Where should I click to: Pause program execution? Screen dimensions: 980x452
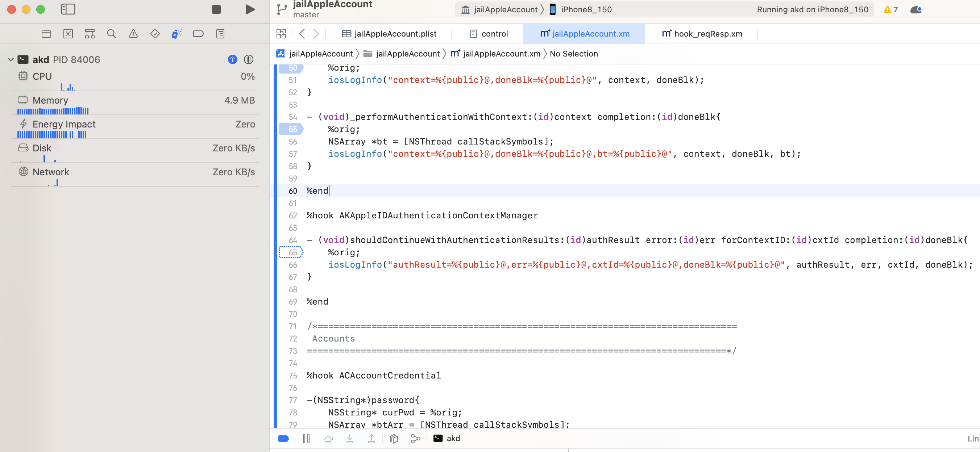[306, 439]
